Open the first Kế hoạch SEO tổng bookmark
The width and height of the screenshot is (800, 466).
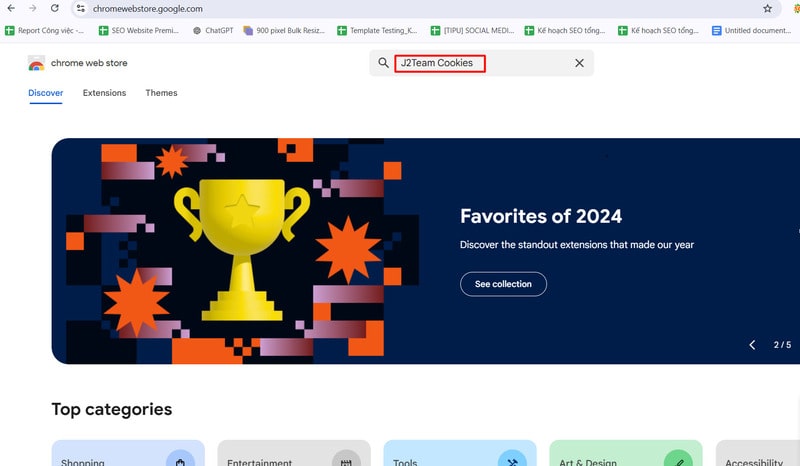565,31
